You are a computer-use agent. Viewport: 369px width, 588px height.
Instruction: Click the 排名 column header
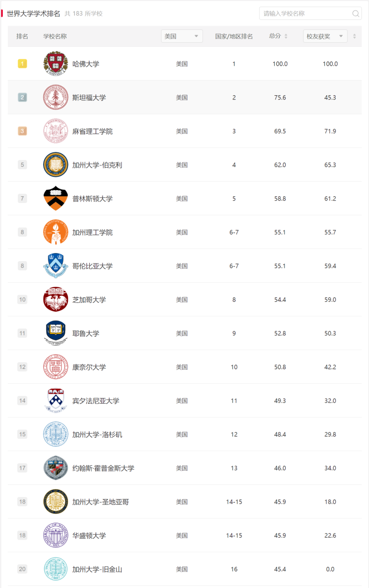(22, 36)
